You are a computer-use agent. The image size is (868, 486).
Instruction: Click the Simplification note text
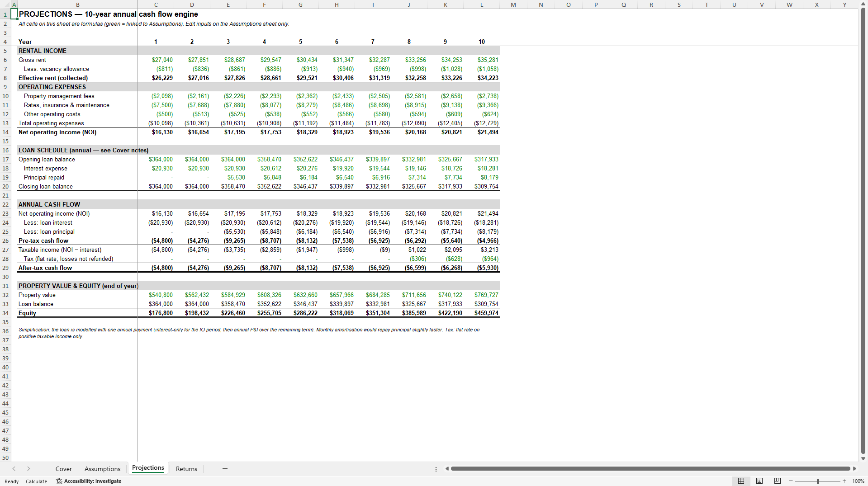click(249, 333)
